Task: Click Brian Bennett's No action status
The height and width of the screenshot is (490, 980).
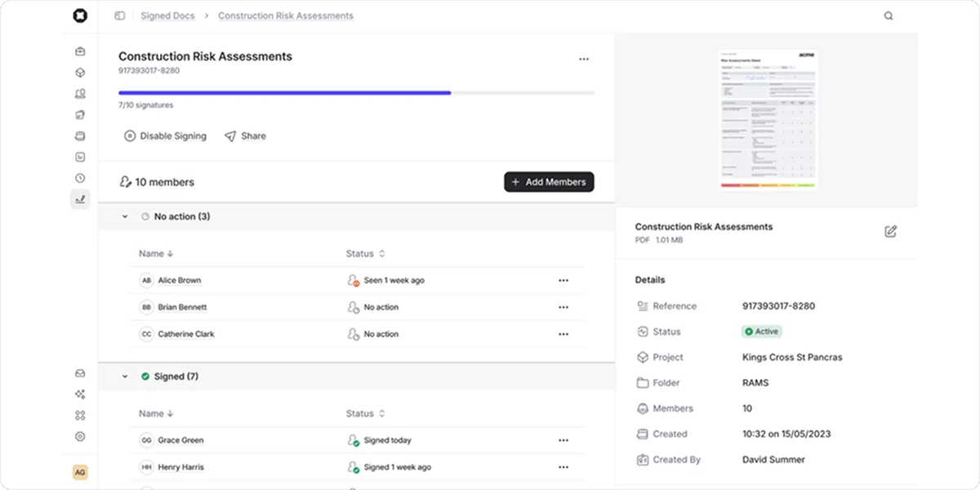Action: (381, 307)
